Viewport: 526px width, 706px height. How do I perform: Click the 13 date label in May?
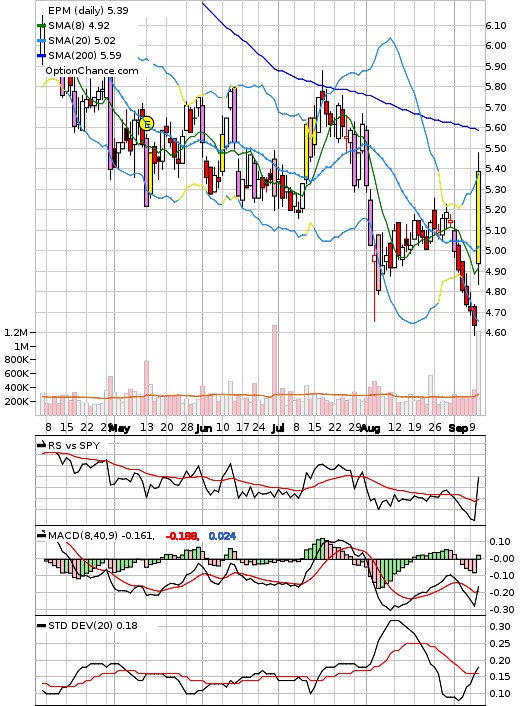[x=146, y=427]
